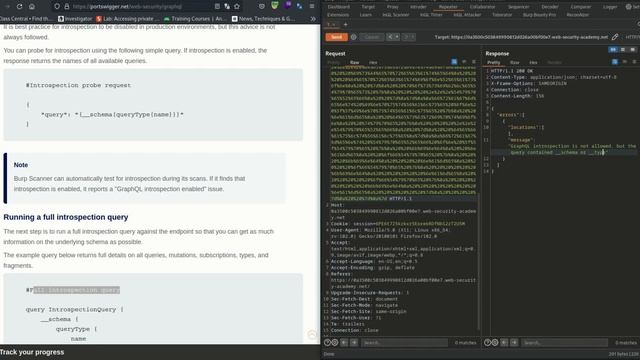Open Lab: Accessing private bookmark
Viewport: 640px width, 360px height.
click(x=128, y=19)
